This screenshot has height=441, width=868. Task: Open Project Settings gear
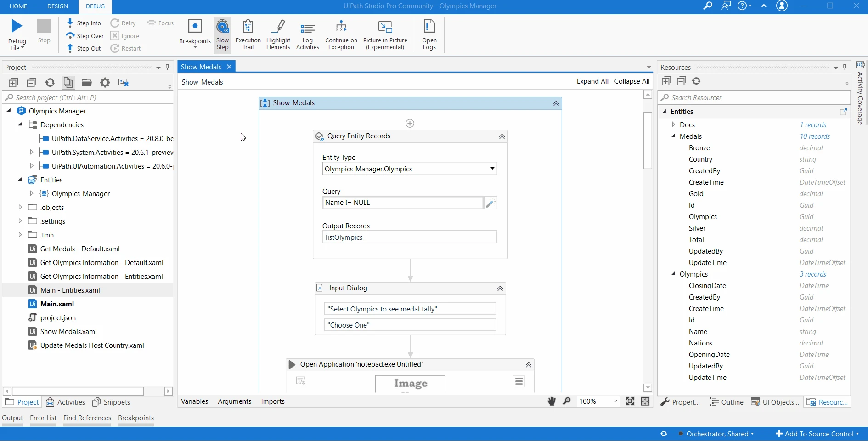(x=105, y=83)
